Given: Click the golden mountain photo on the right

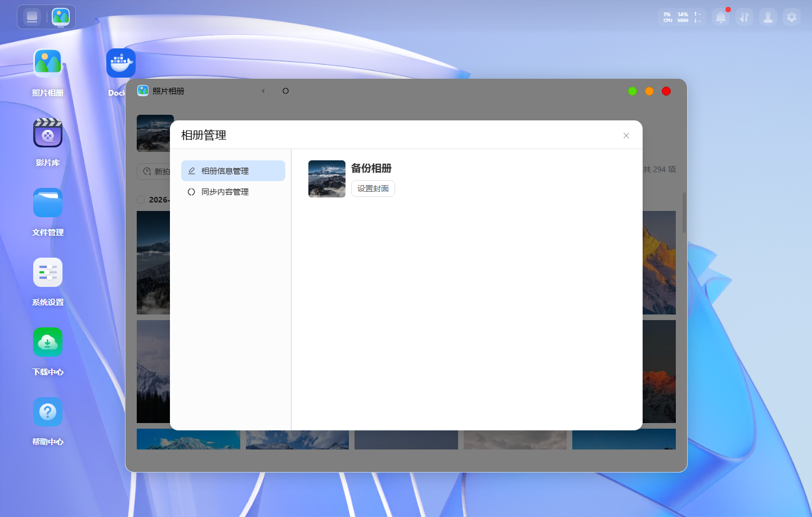Looking at the screenshot, I should 659,263.
